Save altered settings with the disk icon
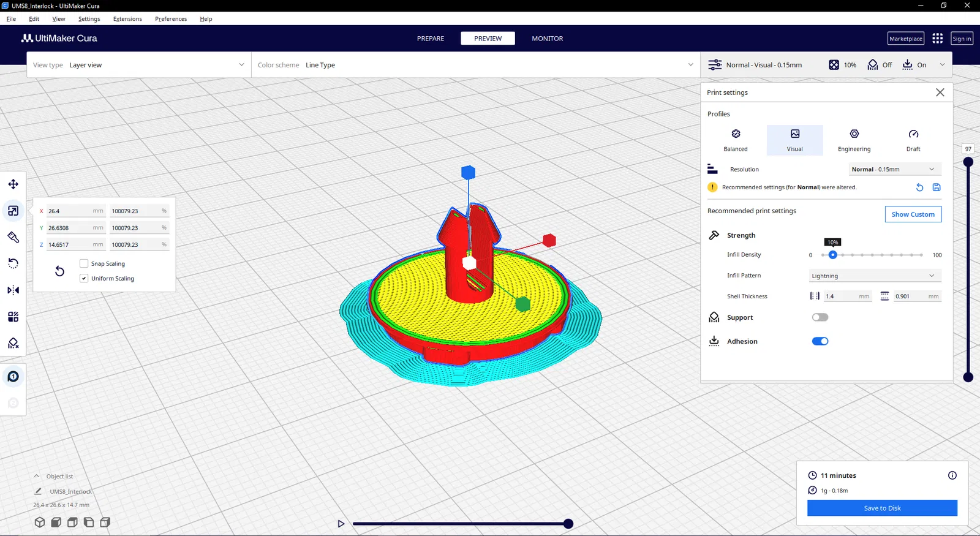Viewport: 980px width, 536px height. click(937, 187)
